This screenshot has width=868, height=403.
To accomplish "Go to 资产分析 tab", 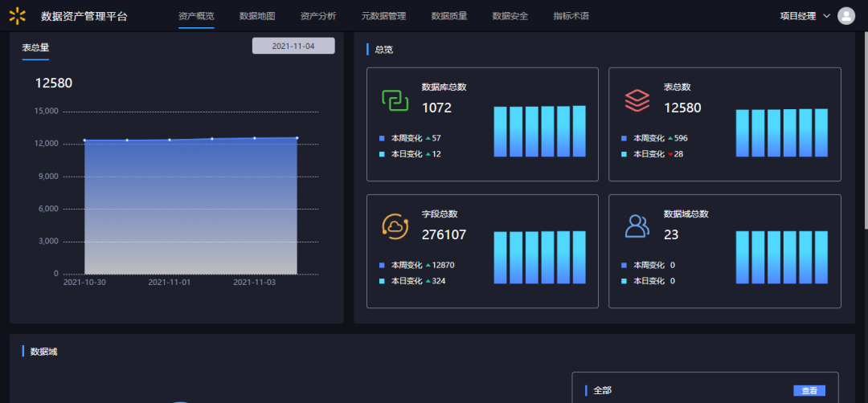I will coord(317,16).
